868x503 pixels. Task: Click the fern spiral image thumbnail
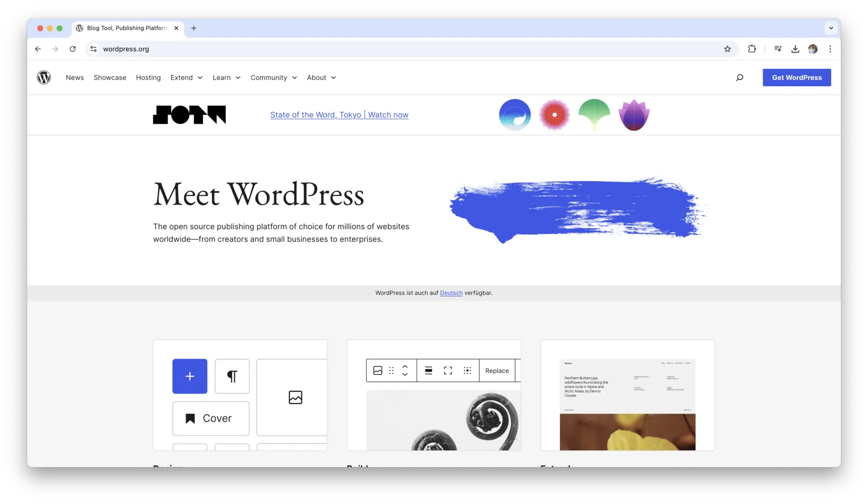click(x=444, y=420)
